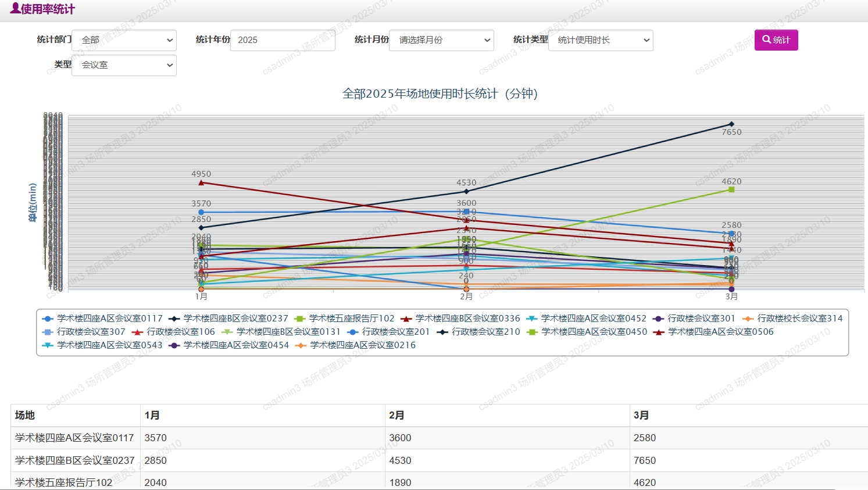Open the 统计月份 dropdown to pick a month
Image resolution: width=868 pixels, height=490 pixels.
click(x=441, y=40)
